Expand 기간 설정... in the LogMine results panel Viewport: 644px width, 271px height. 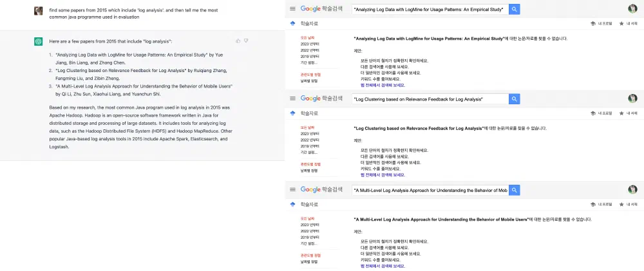tap(308, 62)
